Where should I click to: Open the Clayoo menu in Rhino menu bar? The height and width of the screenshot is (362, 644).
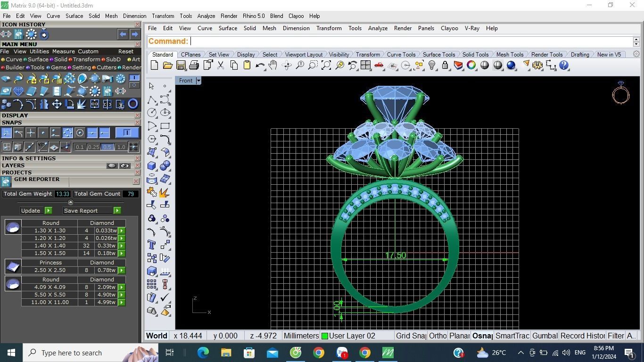click(449, 28)
